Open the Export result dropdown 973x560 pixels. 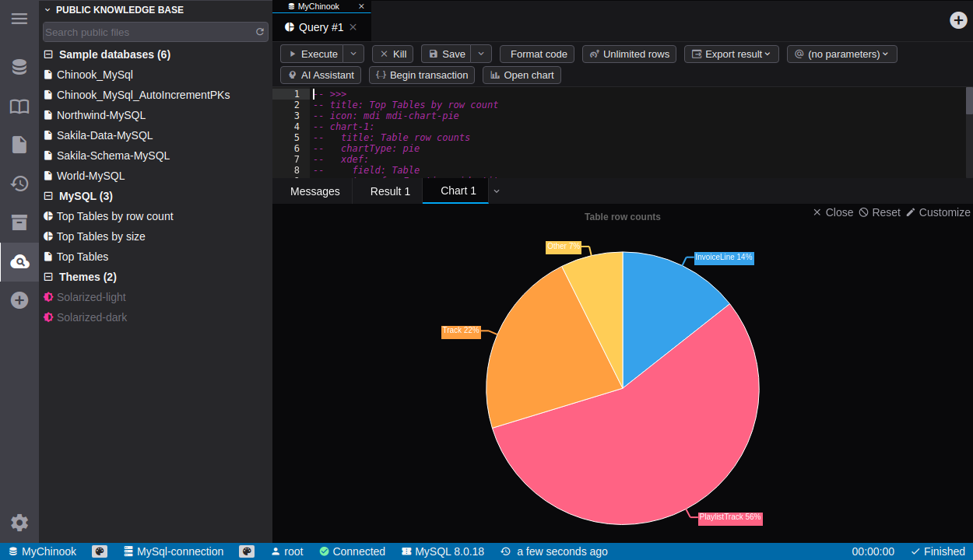point(731,54)
